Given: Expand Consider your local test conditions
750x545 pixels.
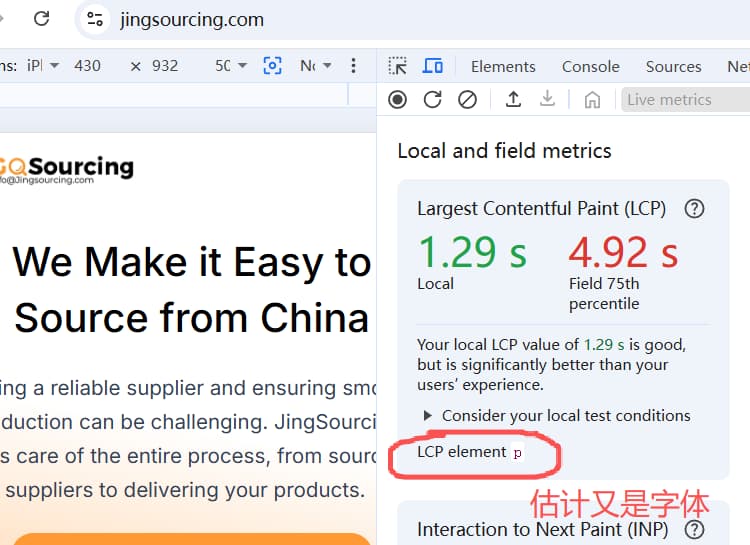Looking at the screenshot, I should click(558, 416).
